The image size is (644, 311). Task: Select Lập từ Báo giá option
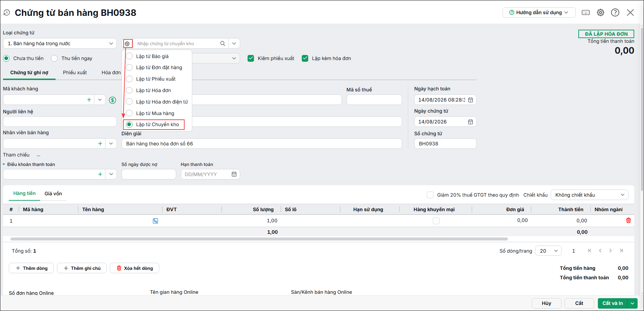pyautogui.click(x=129, y=56)
